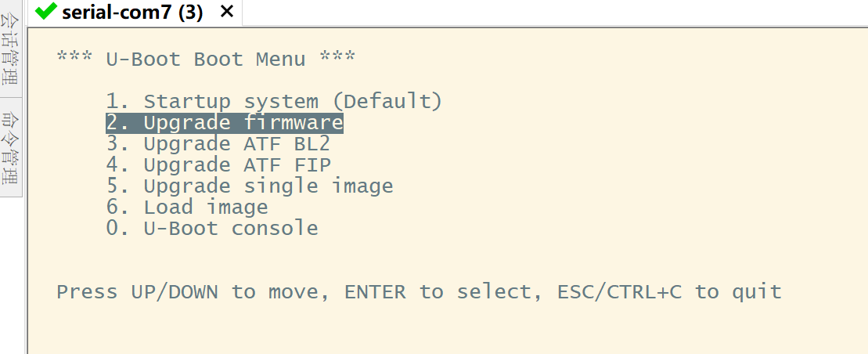
Task: Open the 命令管理 side panel
Action: 10,147
